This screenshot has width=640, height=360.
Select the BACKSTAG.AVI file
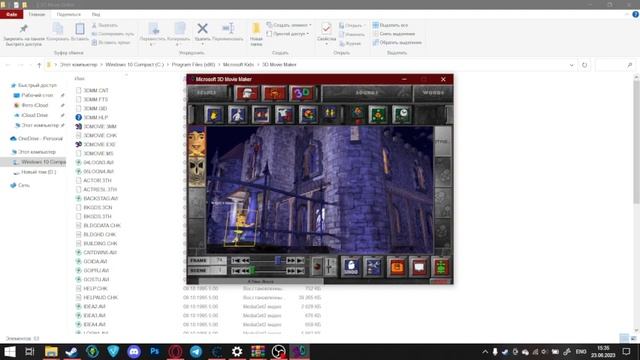click(97, 198)
